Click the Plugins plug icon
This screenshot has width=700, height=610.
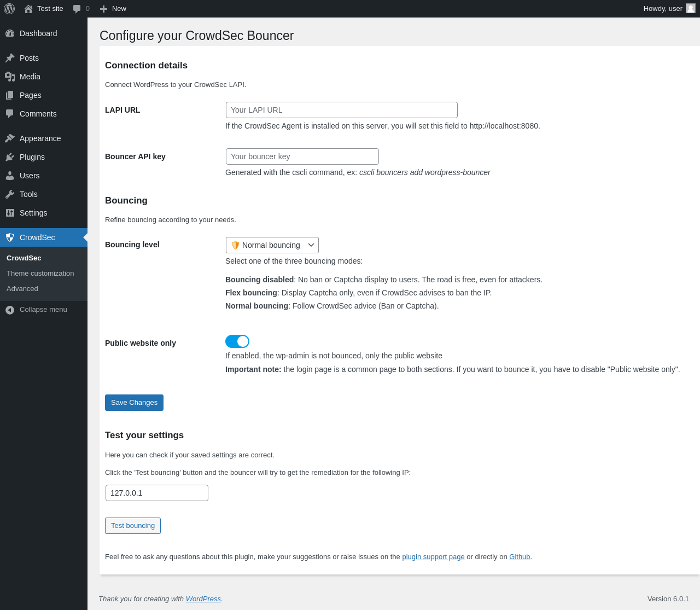(x=10, y=157)
